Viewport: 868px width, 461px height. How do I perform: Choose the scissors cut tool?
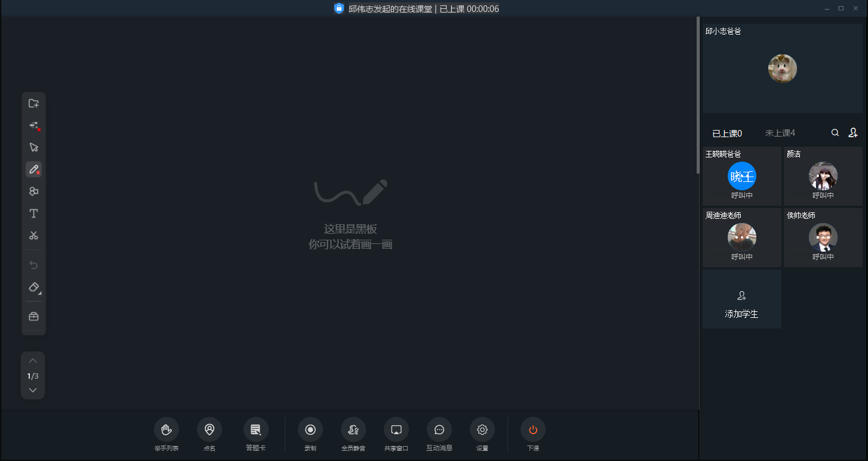33,236
